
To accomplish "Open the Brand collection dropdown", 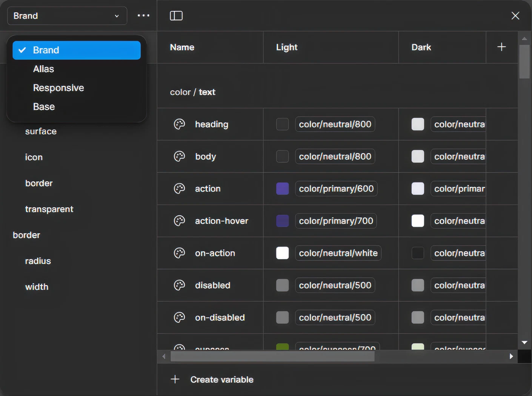I will tap(67, 16).
